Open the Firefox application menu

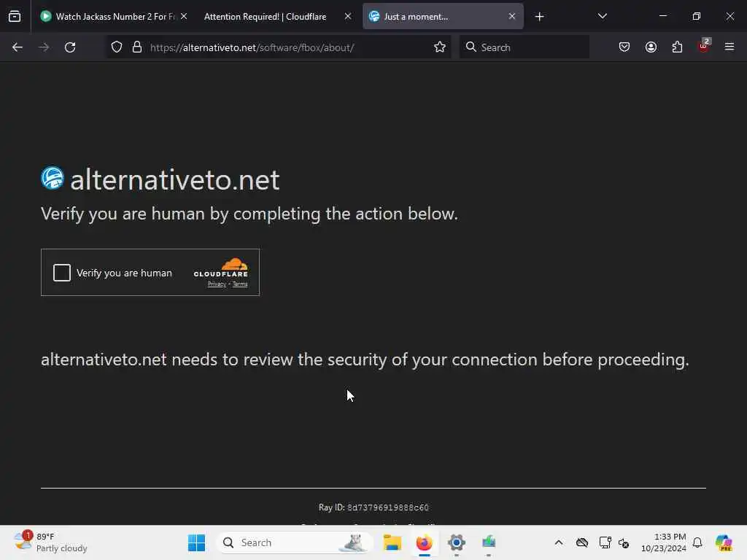coord(729,47)
